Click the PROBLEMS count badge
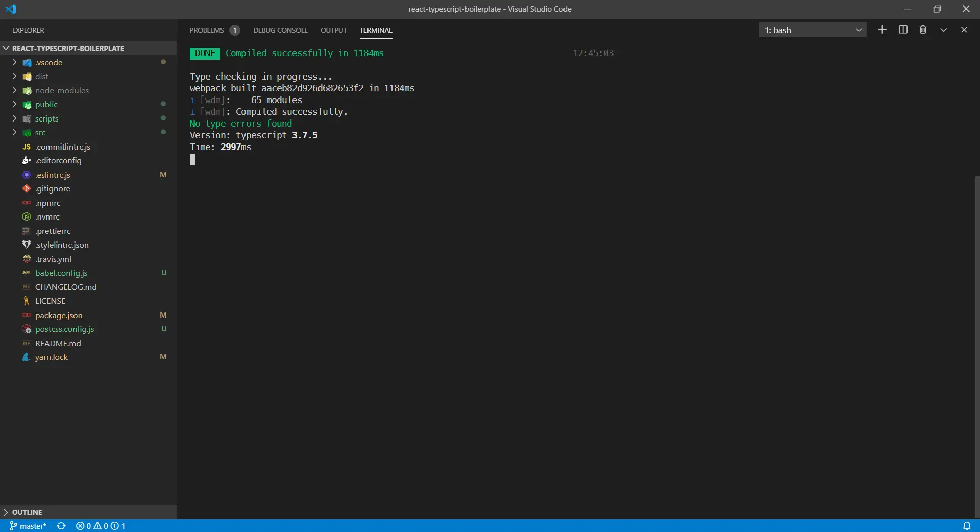The width and height of the screenshot is (980, 532). pyautogui.click(x=235, y=30)
